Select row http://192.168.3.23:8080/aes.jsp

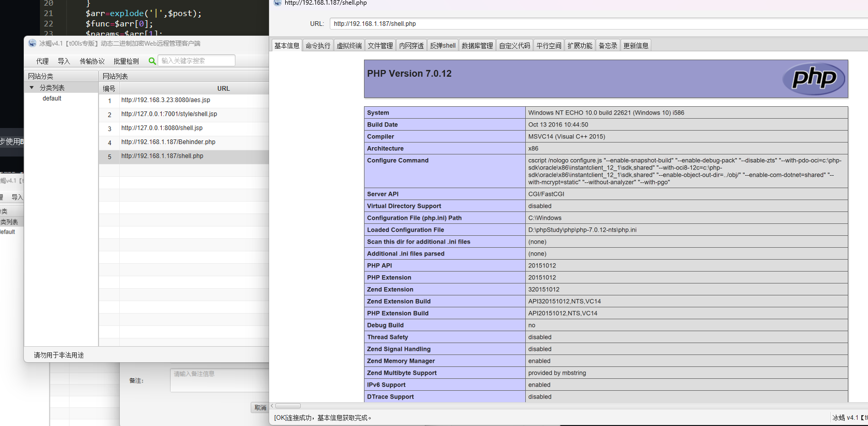tap(184, 101)
